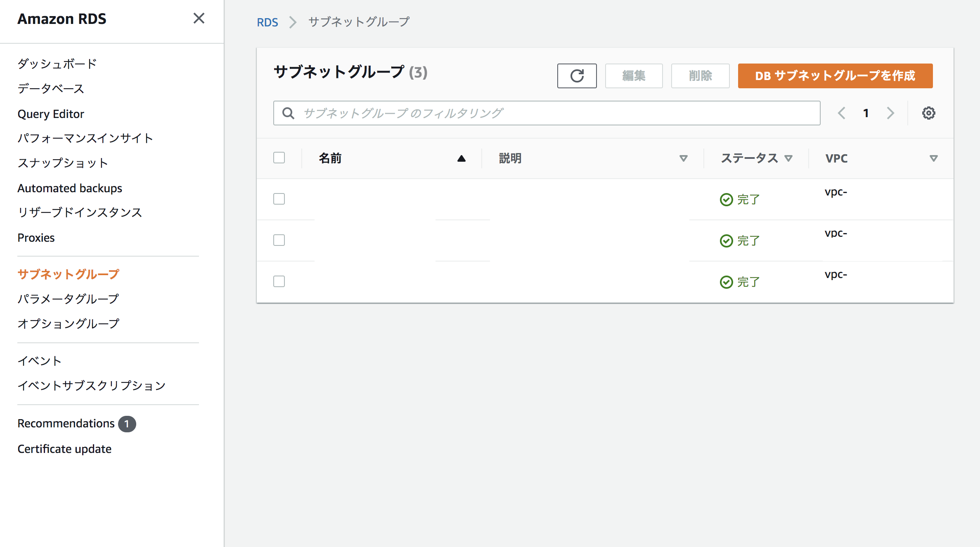Open リザーブドインスタンス in sidebar
Viewport: 980px width, 547px height.
point(80,212)
